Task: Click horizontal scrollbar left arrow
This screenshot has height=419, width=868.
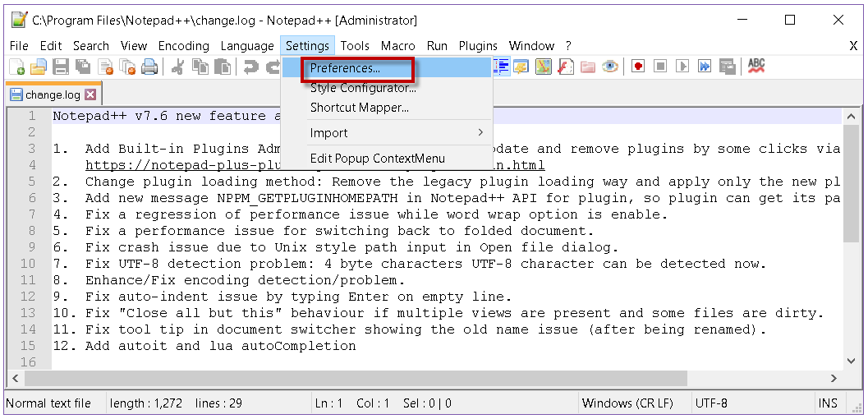Action: pyautogui.click(x=15, y=379)
